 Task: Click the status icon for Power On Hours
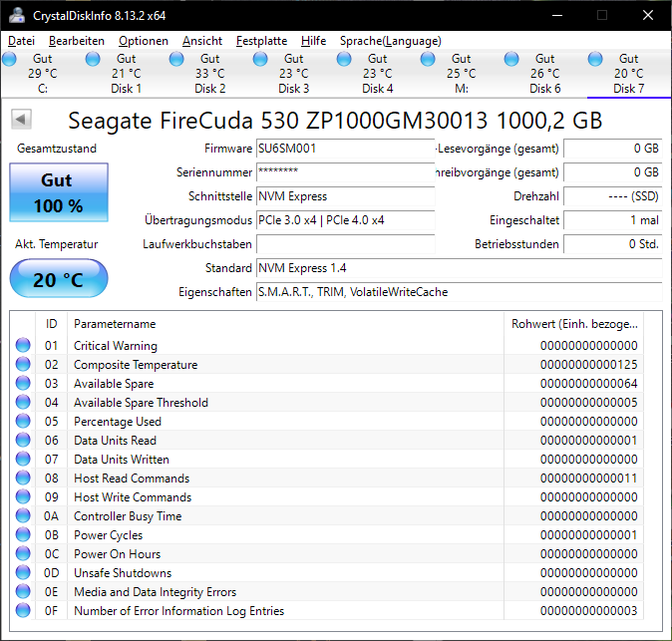click(23, 553)
